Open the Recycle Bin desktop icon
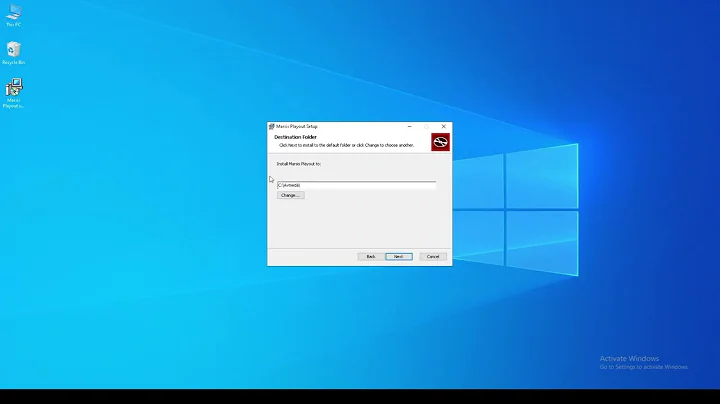The height and width of the screenshot is (404, 720). tap(14, 53)
